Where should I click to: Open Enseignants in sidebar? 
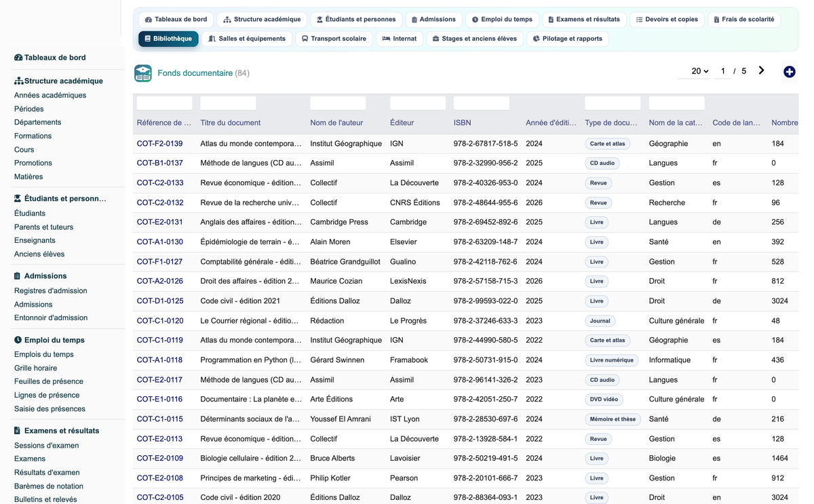[35, 240]
